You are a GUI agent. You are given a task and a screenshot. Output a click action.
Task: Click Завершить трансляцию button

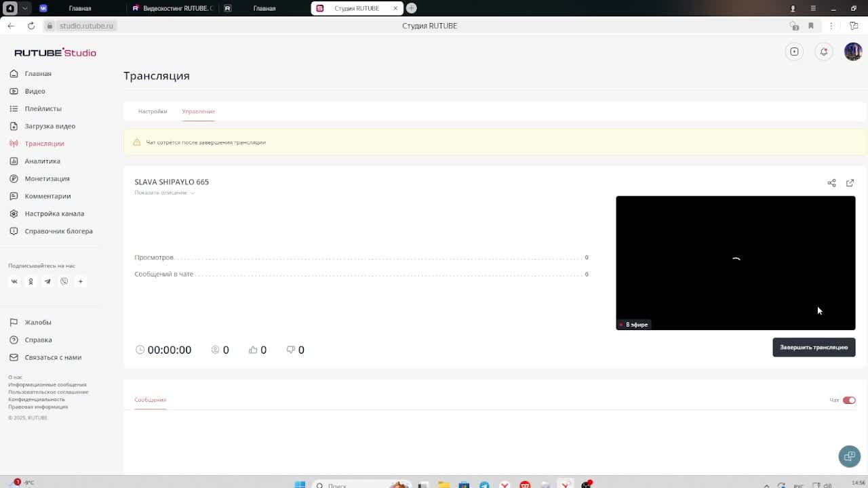pos(814,347)
